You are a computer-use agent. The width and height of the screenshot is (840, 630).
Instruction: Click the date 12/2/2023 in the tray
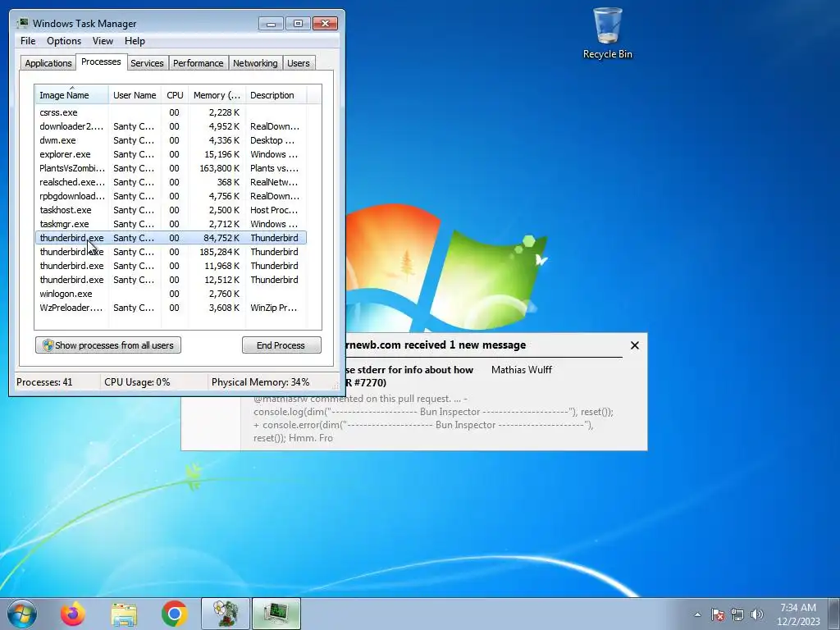coord(799,622)
